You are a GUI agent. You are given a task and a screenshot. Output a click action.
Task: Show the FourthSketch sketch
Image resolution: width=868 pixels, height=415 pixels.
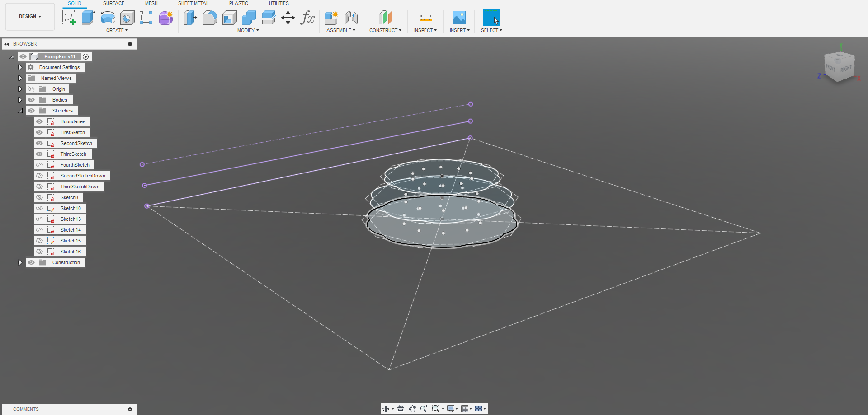(39, 165)
